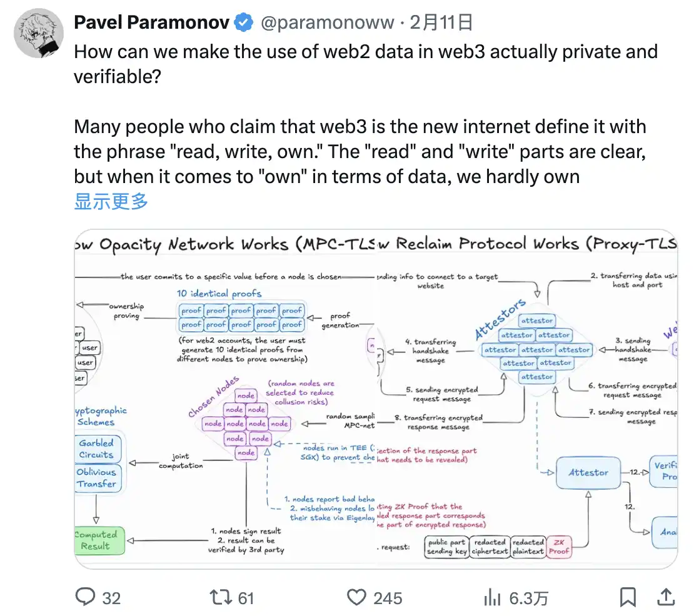The height and width of the screenshot is (616, 694).
Task: Click the 6.3万 view count
Action: click(x=528, y=598)
